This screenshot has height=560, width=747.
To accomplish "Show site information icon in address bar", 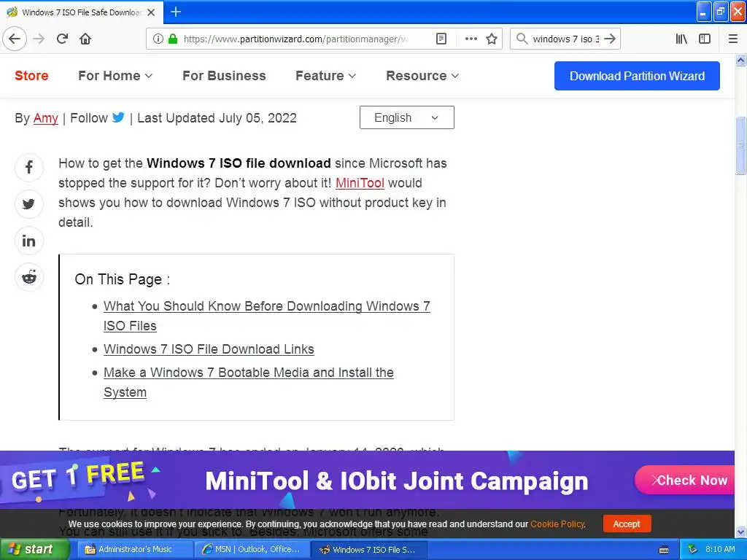I will (158, 39).
